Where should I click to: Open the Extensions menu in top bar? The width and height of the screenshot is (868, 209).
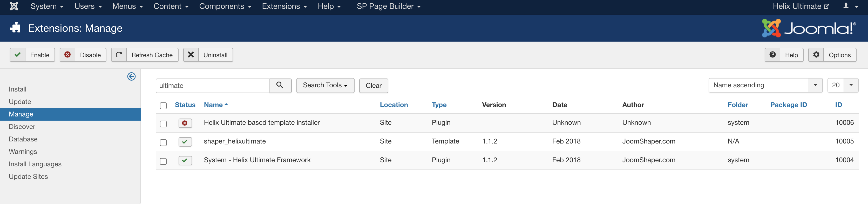pos(284,6)
